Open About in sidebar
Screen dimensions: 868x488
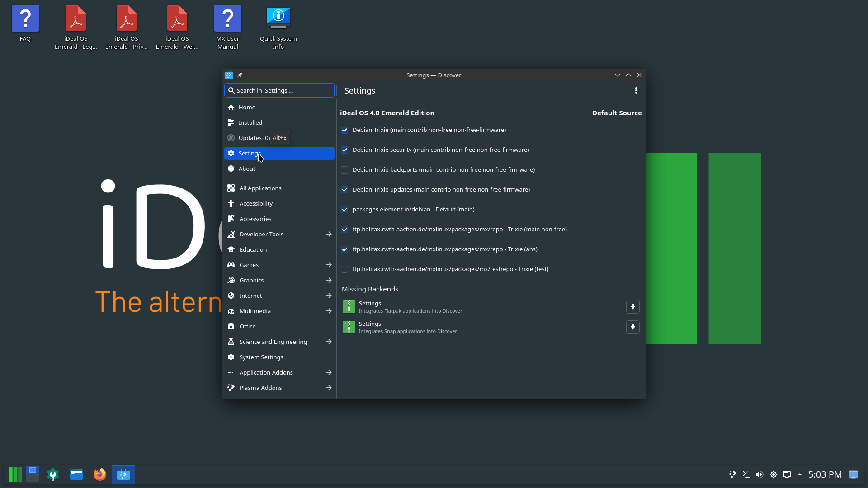click(x=279, y=169)
